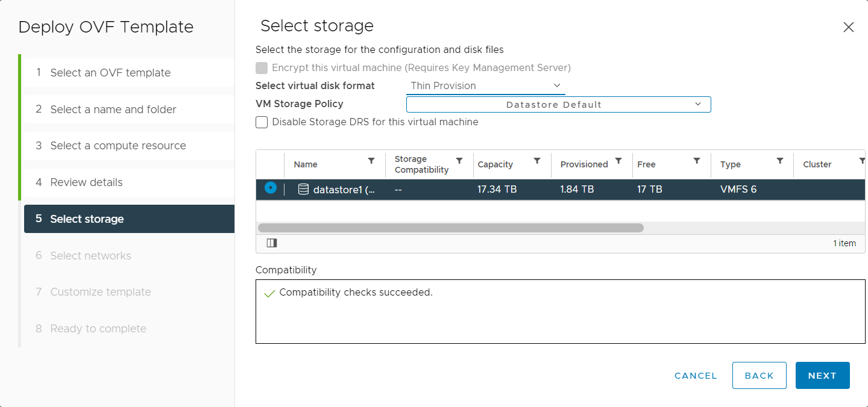Click the Cluster column filter icon
Image resolution: width=868 pixels, height=407 pixels.
click(x=862, y=161)
